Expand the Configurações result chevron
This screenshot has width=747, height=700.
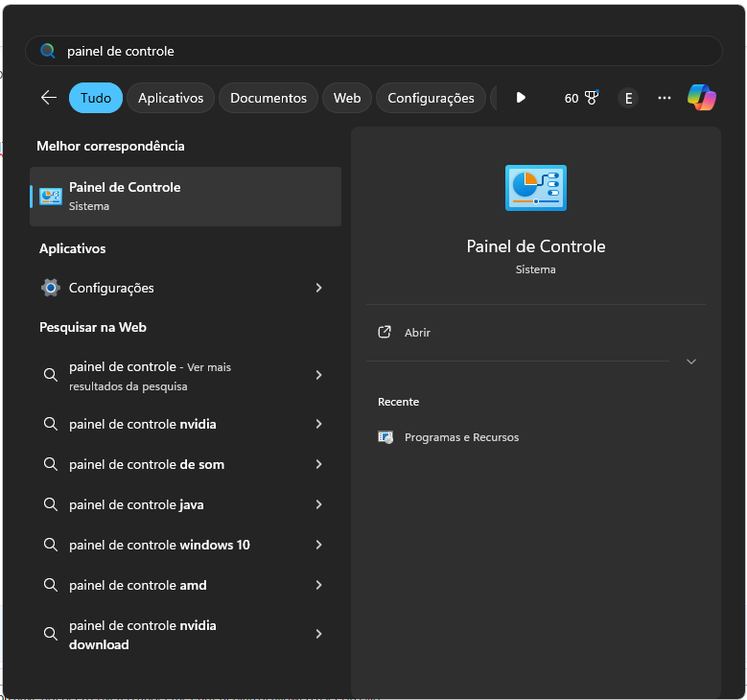[x=318, y=288]
